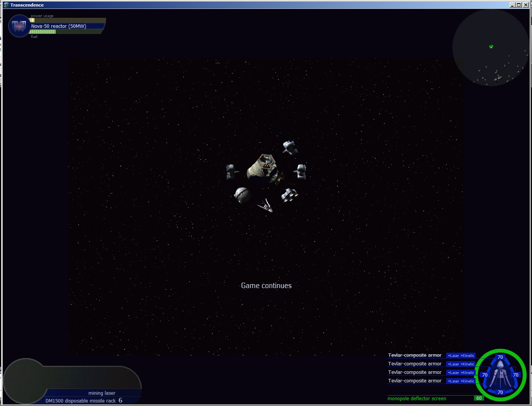532x406 pixels.
Task: Click the forward armor value 70
Action: click(500, 357)
